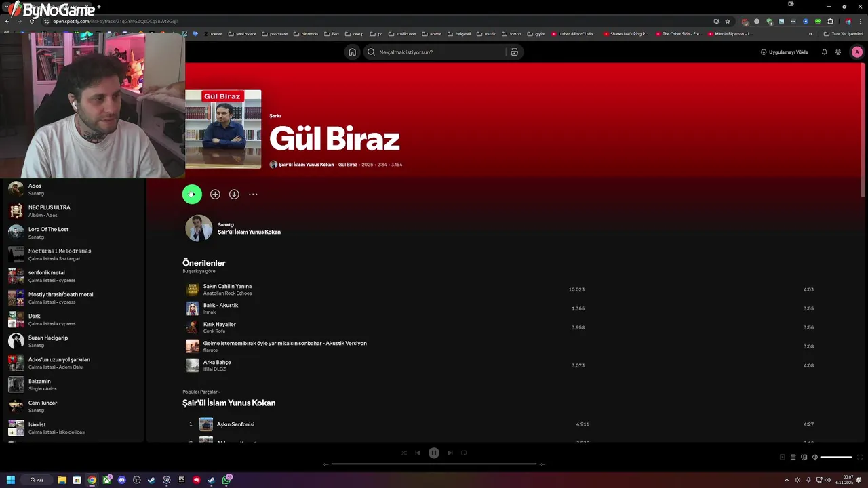Pause playback with center player button
This screenshot has height=488, width=868.
coord(434,453)
